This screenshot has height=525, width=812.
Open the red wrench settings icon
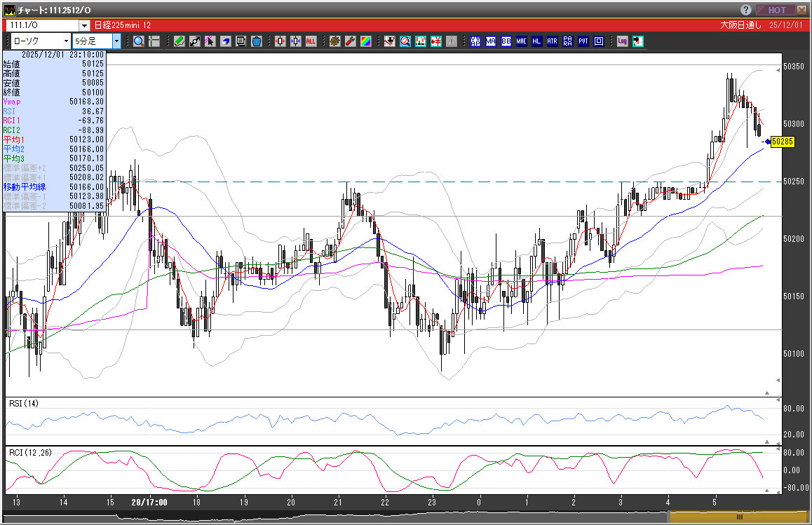pos(350,41)
